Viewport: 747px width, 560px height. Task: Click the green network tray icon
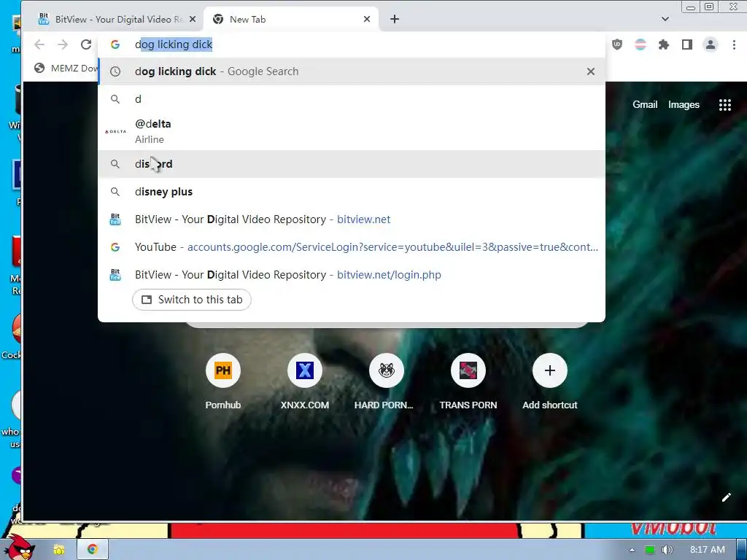click(x=649, y=550)
